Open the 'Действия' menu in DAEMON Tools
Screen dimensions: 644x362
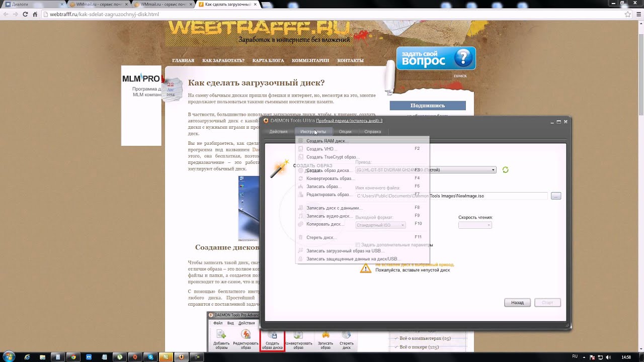[278, 132]
